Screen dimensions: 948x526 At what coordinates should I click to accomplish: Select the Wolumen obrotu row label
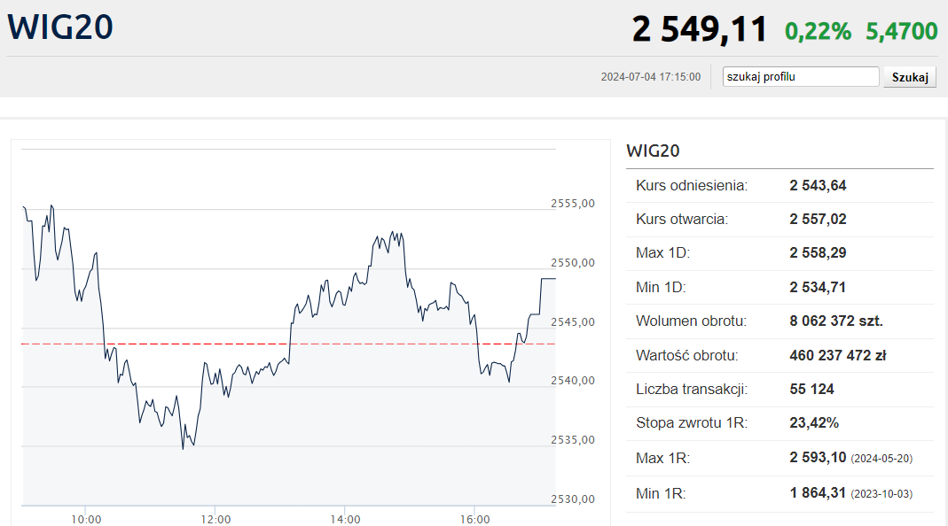tap(691, 321)
